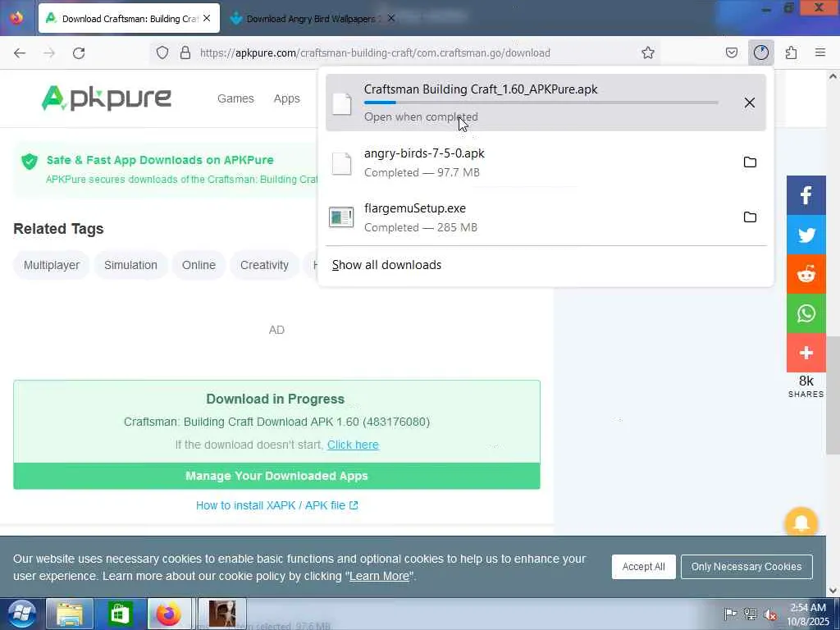Viewport: 840px width, 630px height.
Task: Click the orange notification bell
Action: [801, 523]
